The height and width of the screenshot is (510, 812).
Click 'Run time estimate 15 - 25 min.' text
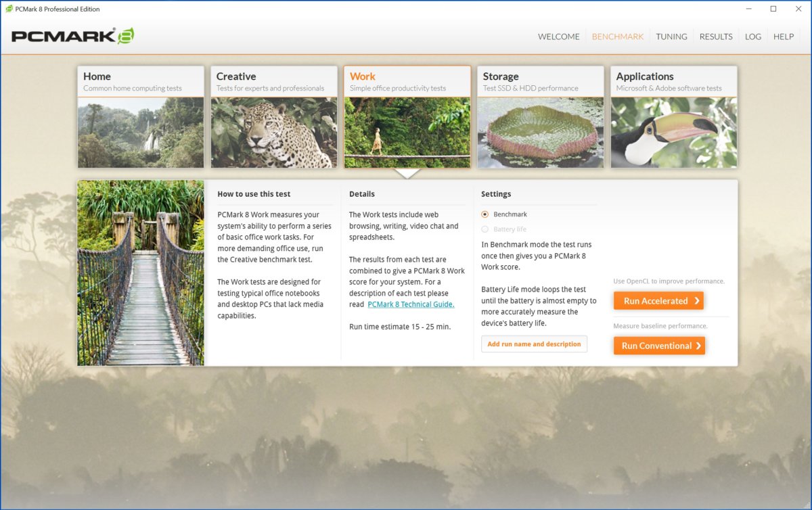400,327
